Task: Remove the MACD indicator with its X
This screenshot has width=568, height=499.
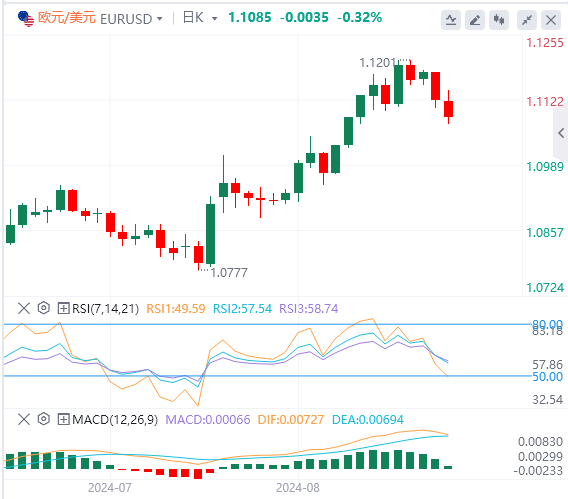Action: pyautogui.click(x=24, y=419)
